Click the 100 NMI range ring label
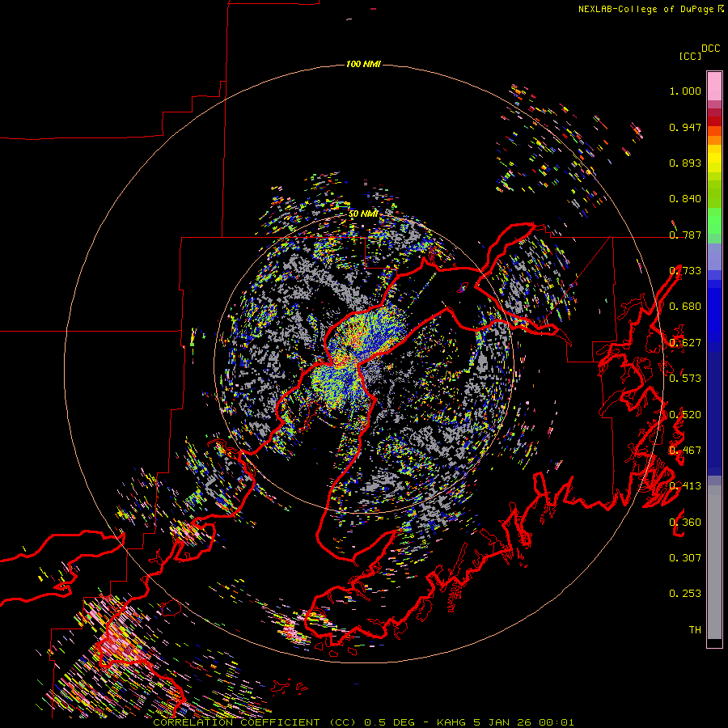Image resolution: width=728 pixels, height=728 pixels. point(363,64)
